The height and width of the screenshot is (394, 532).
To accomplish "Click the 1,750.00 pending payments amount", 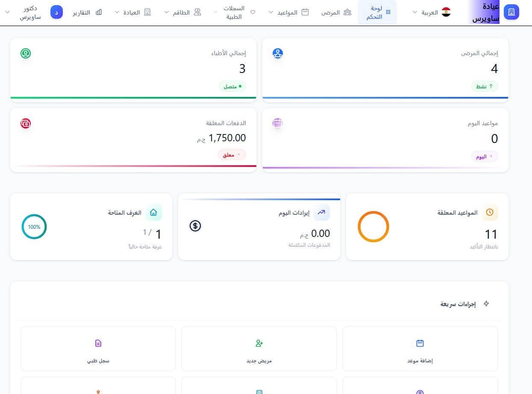I will [227, 137].
